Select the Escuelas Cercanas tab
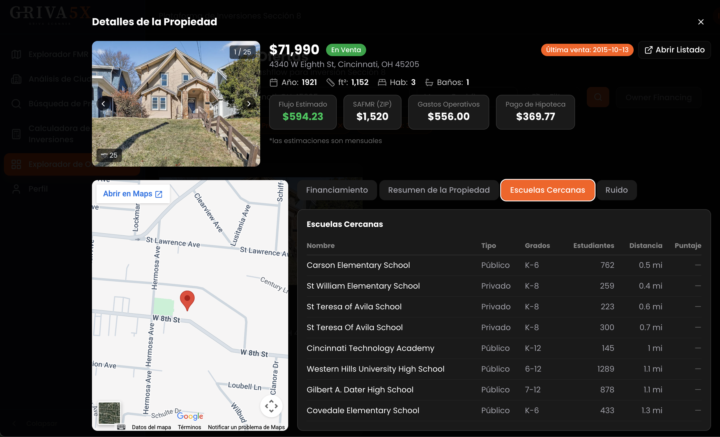 [x=547, y=190]
